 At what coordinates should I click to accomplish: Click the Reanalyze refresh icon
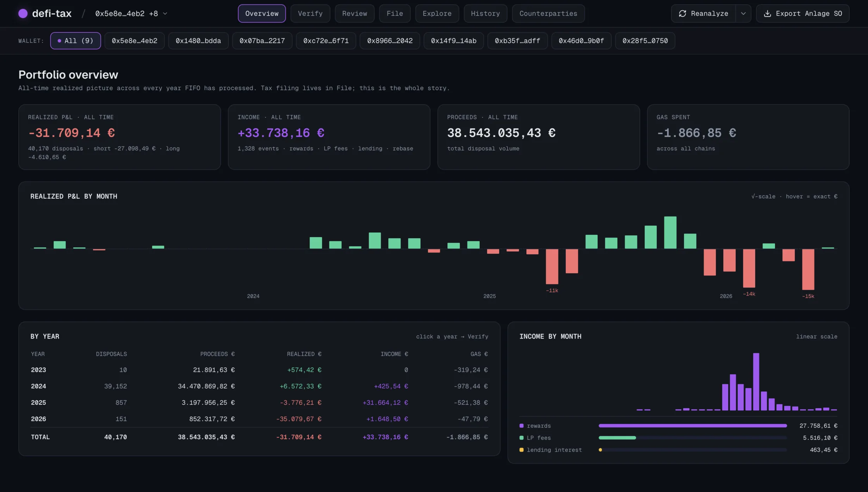point(682,14)
